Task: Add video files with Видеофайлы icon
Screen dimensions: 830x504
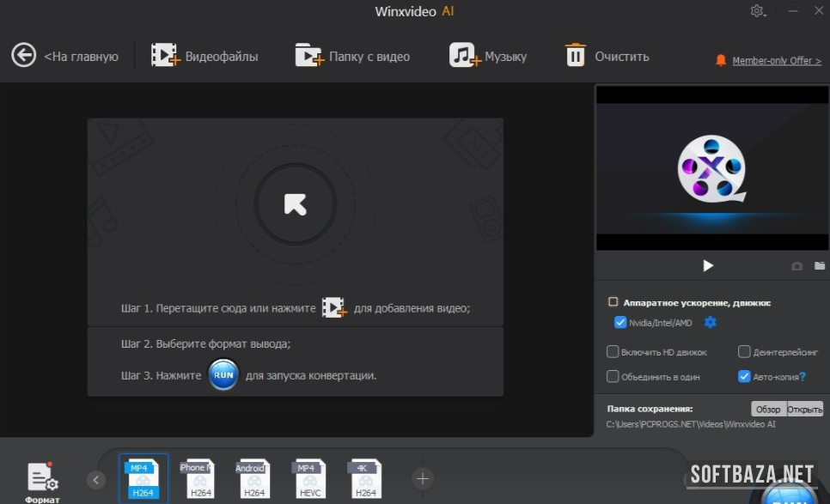Action: coord(164,56)
